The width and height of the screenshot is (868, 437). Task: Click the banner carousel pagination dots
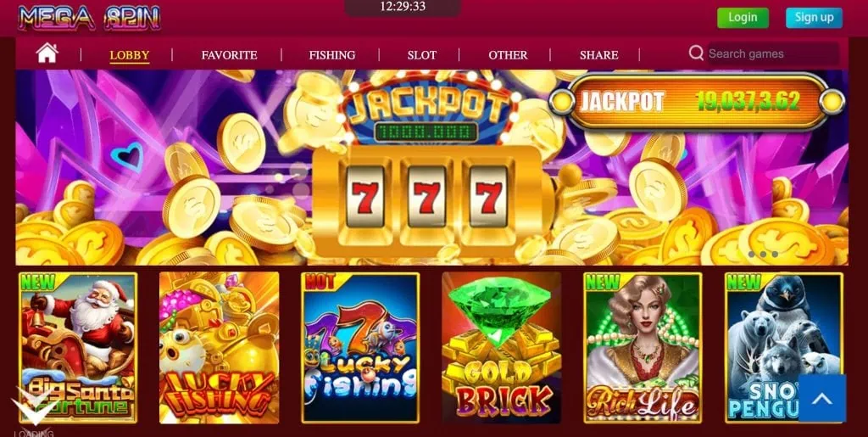click(x=763, y=255)
